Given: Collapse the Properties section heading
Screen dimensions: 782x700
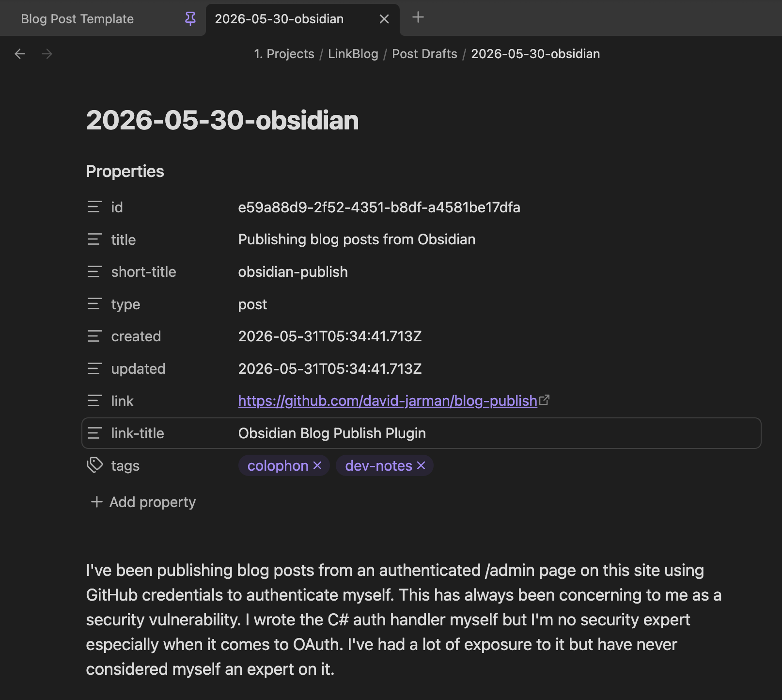Looking at the screenshot, I should (x=125, y=171).
